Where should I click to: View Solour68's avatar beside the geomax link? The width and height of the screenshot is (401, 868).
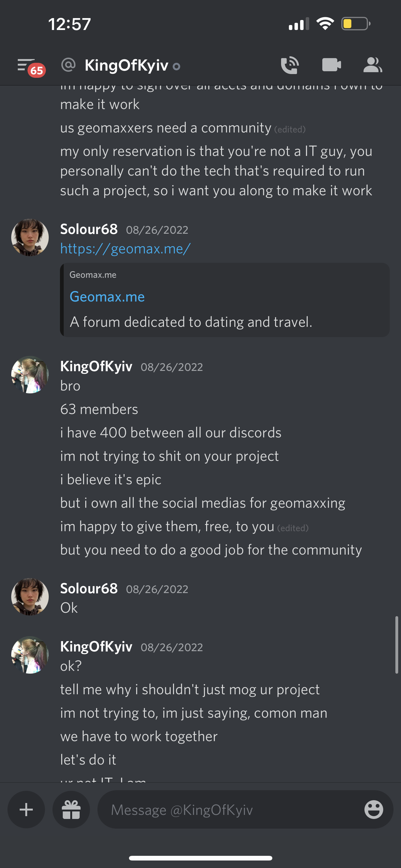coord(30,237)
